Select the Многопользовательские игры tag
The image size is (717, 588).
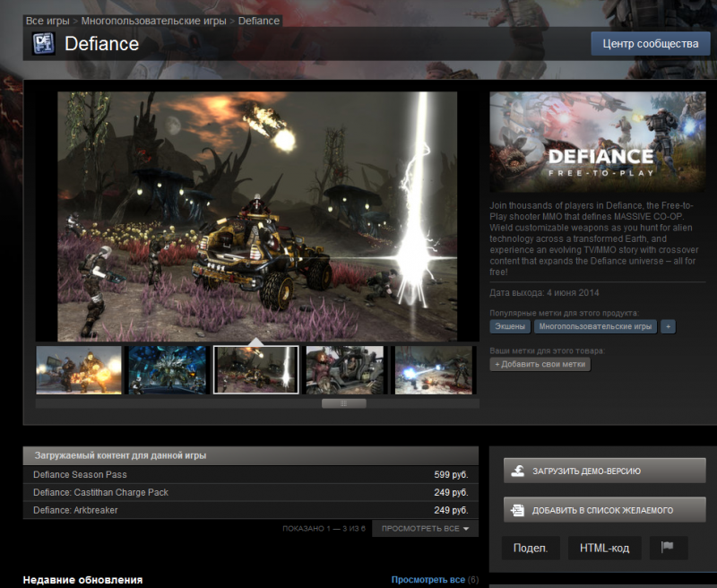[x=595, y=326]
